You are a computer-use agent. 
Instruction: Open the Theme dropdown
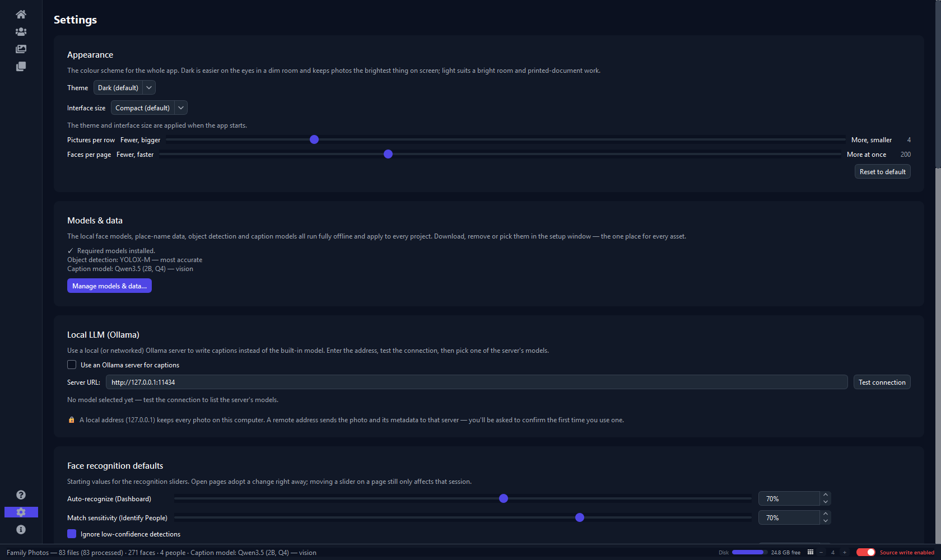(x=124, y=88)
